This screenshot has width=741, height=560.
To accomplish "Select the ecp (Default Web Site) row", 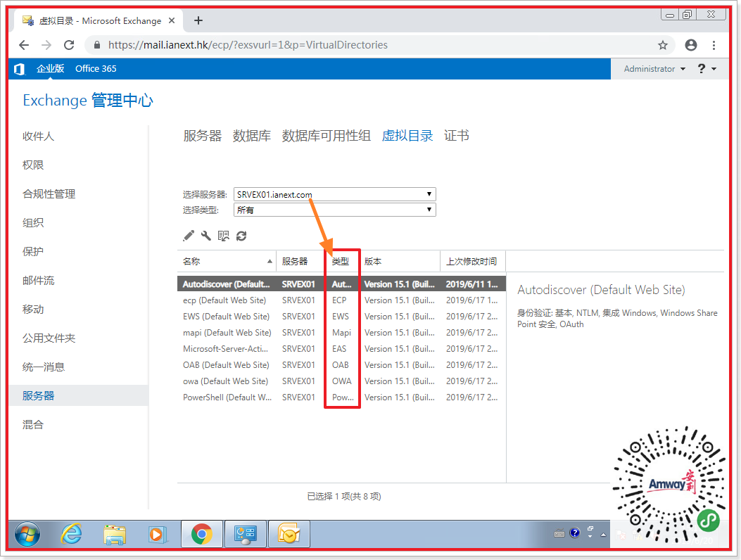I will pos(341,300).
